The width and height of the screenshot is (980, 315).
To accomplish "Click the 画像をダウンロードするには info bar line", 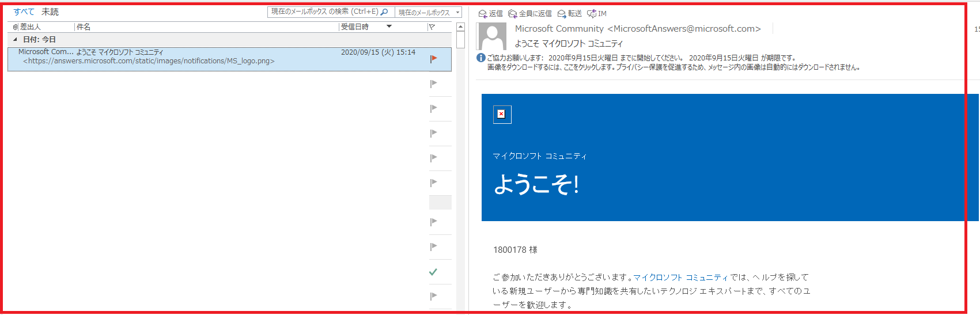I will click(674, 67).
